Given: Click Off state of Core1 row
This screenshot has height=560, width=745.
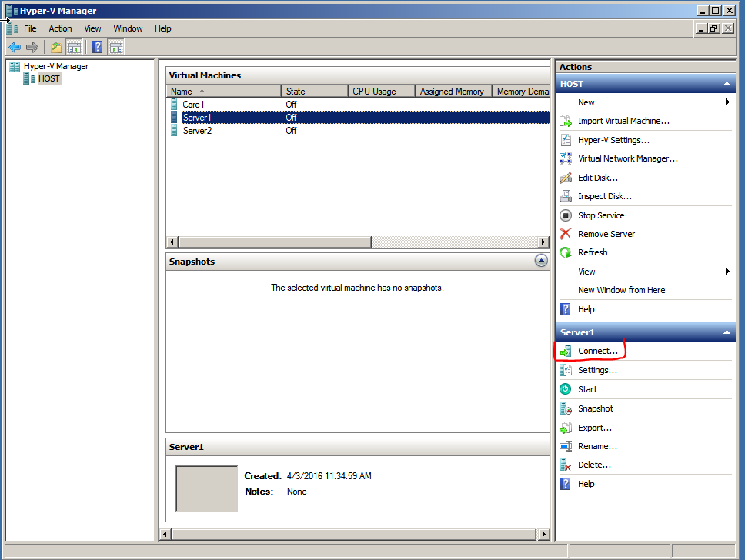Looking at the screenshot, I should pyautogui.click(x=291, y=104).
